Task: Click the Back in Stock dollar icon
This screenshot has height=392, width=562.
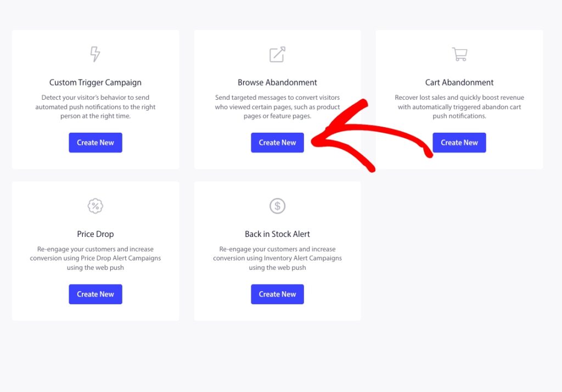Action: tap(277, 206)
